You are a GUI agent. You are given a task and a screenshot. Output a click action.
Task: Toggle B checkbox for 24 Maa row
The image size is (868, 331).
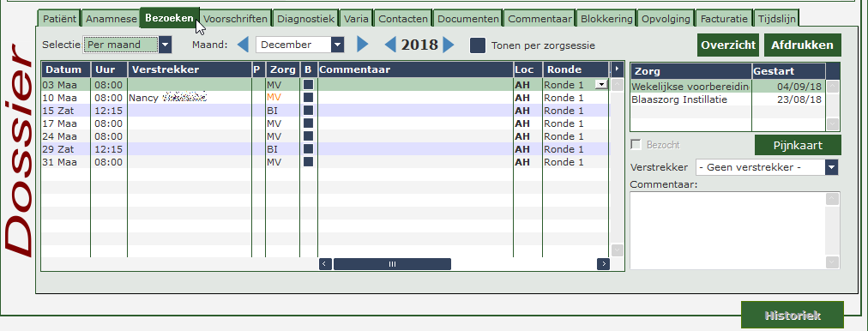[x=308, y=136]
